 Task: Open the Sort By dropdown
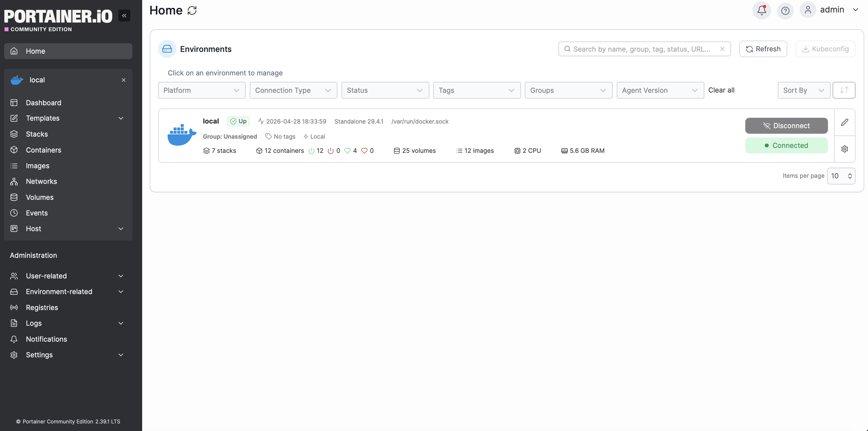pos(804,90)
